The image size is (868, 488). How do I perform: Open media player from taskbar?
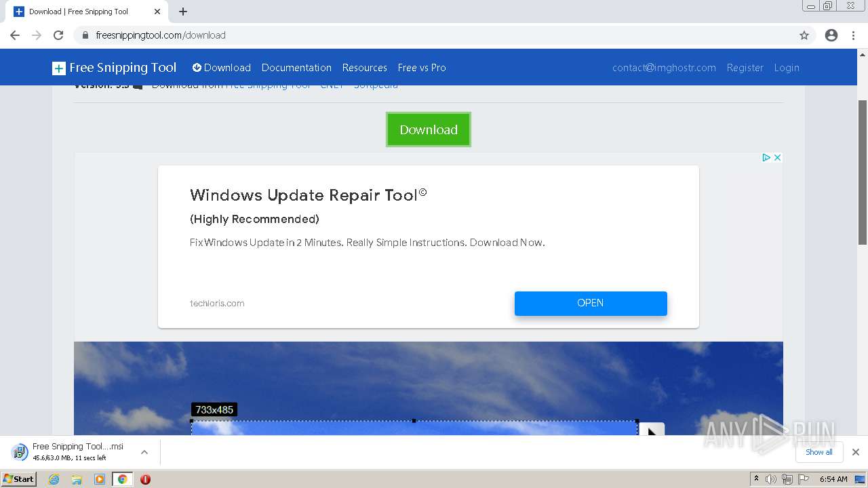point(100,479)
